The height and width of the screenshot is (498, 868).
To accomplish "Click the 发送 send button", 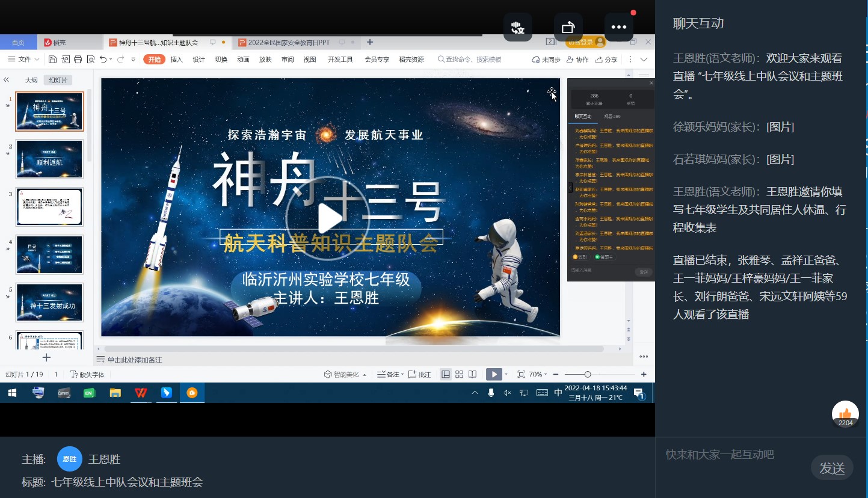I will (x=832, y=468).
